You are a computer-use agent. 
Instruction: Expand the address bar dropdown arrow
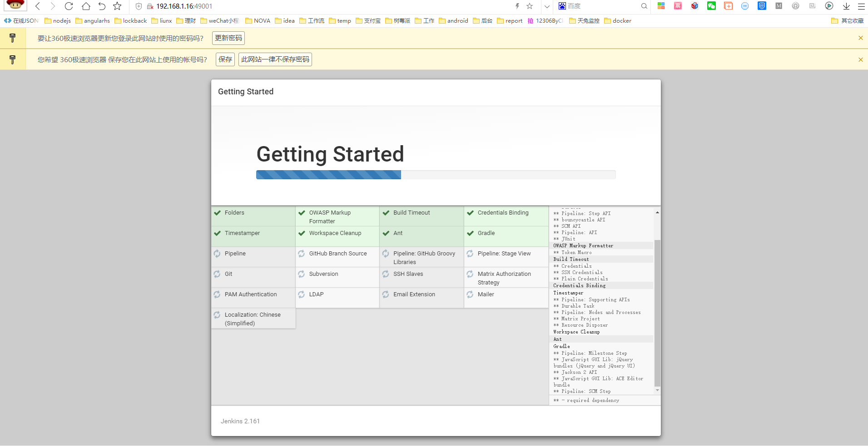(547, 6)
